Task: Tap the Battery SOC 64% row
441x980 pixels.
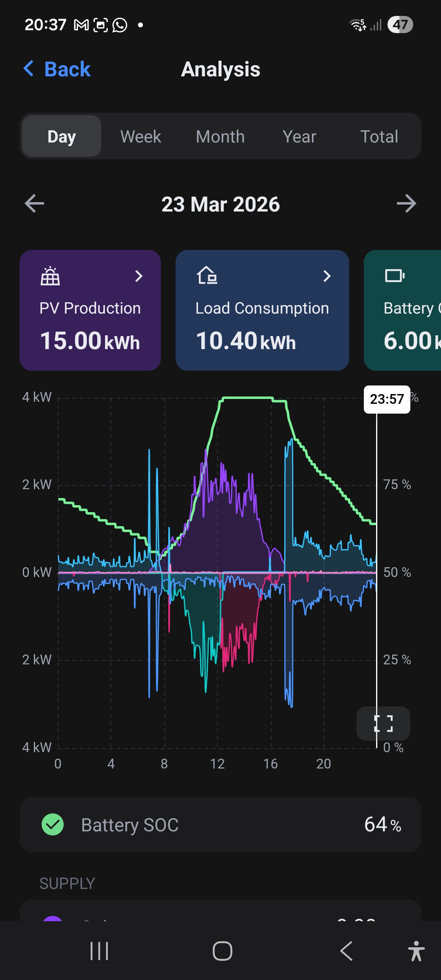Action: [220, 824]
